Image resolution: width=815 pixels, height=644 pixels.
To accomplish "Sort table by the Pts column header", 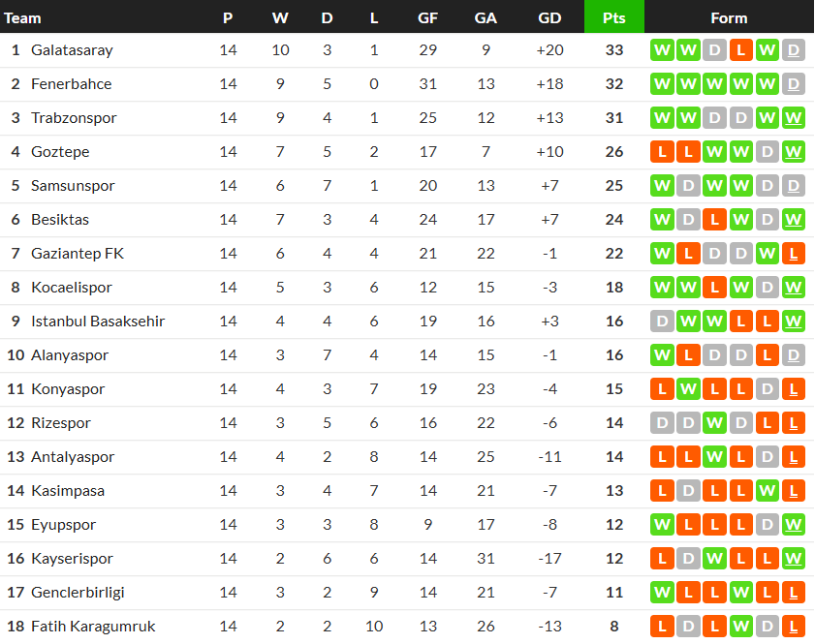I will tap(614, 17).
